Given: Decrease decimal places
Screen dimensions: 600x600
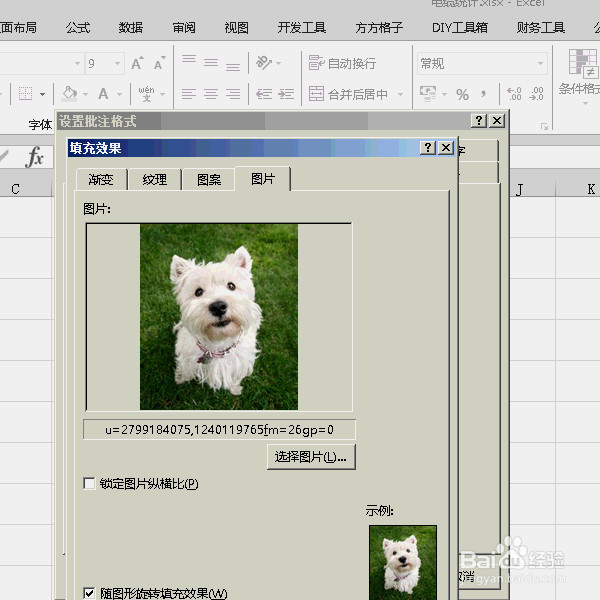Looking at the screenshot, I should coord(536,94).
